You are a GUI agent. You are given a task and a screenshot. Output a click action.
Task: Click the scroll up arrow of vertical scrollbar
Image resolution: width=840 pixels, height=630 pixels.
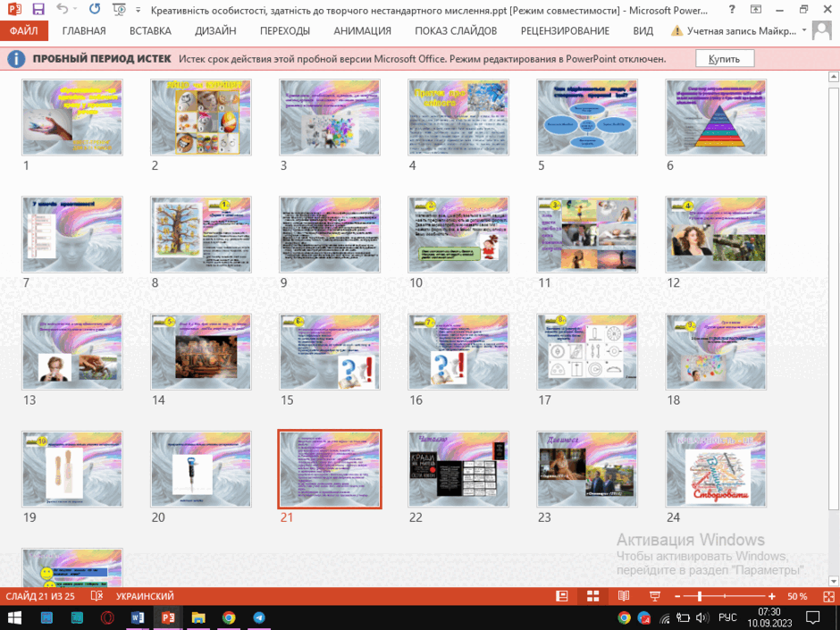click(834, 77)
